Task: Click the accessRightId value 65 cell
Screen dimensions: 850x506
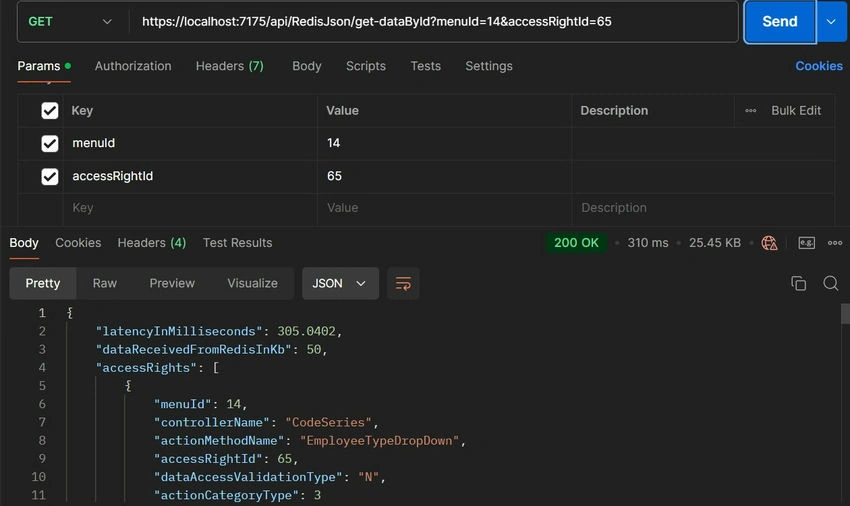Action: [x=445, y=176]
